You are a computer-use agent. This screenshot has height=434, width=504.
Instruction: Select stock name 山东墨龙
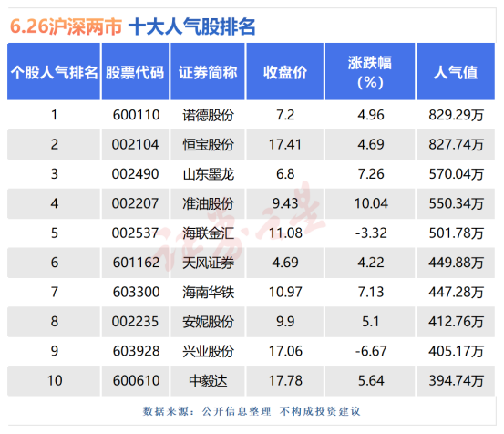(x=208, y=174)
